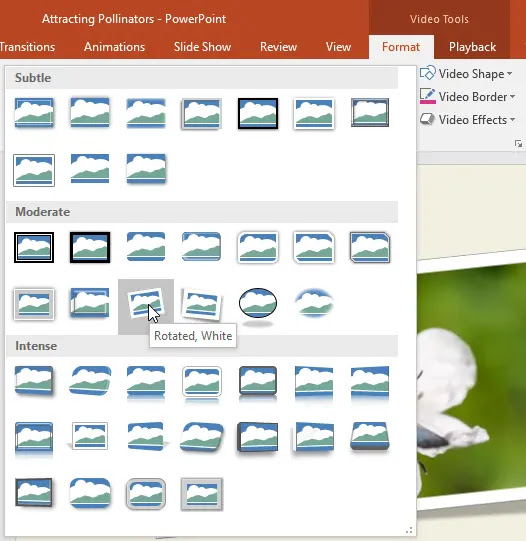The height and width of the screenshot is (541, 526).
Task: Select gray snipped-corner style ending Moderate row
Action: tap(370, 247)
